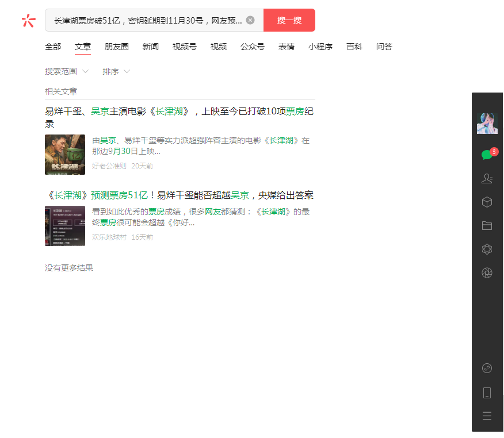This screenshot has height=438, width=504.
Task: Click the 好老公准则 source name
Action: point(109,166)
